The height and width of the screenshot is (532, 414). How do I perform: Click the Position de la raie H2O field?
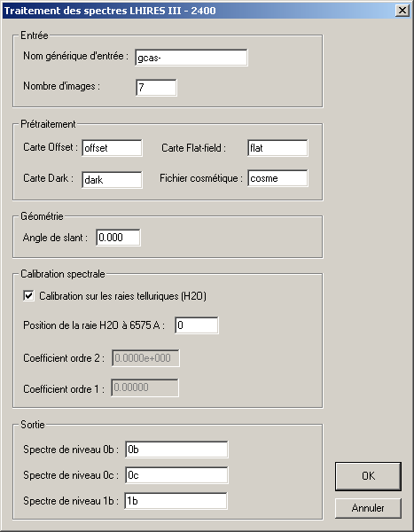[197, 325]
